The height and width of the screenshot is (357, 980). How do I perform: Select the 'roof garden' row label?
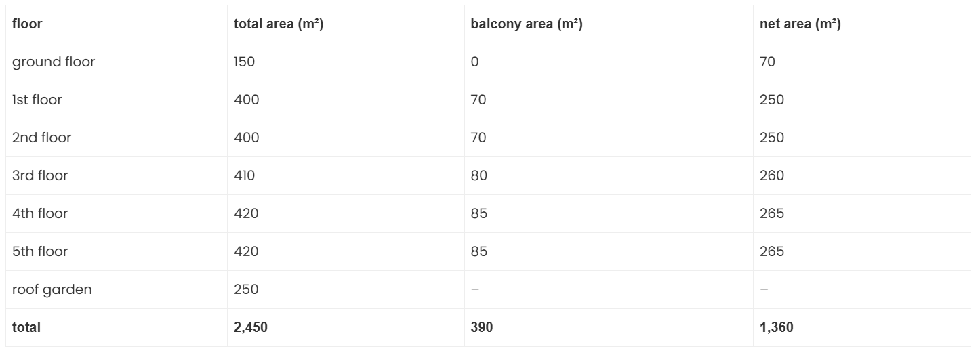click(x=52, y=290)
